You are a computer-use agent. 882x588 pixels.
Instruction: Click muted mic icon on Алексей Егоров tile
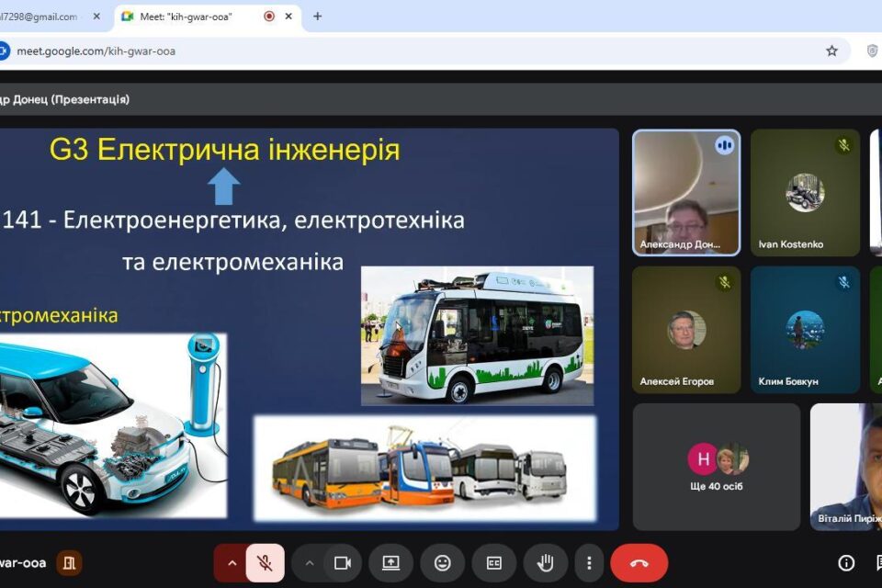click(x=725, y=282)
